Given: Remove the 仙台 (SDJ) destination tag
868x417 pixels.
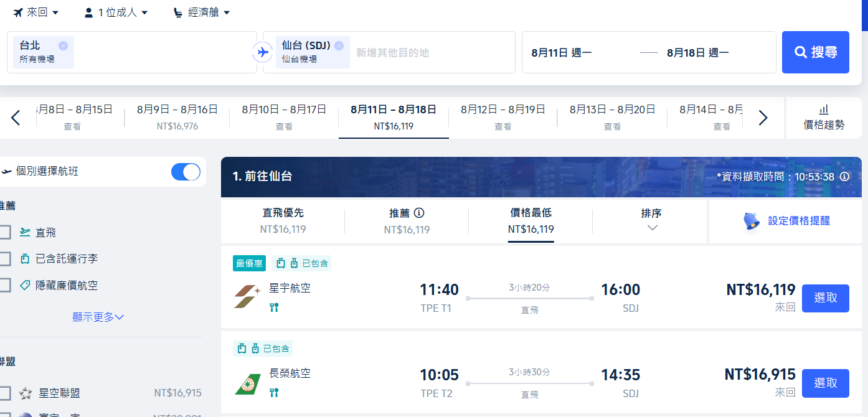Looking at the screenshot, I should click(339, 45).
